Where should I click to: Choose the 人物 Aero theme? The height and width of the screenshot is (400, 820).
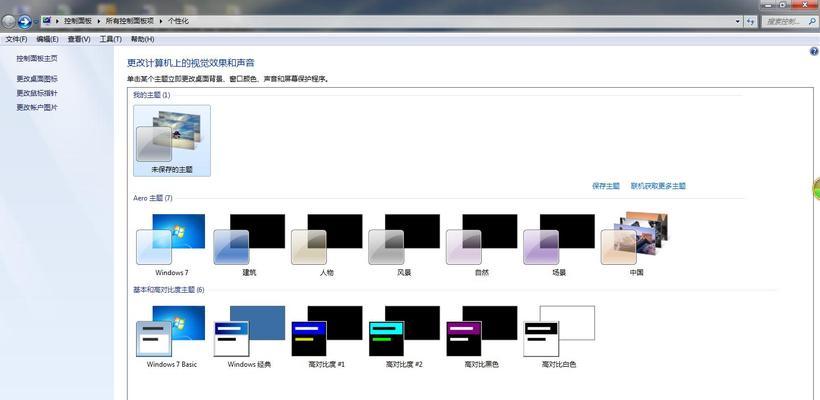click(x=327, y=245)
